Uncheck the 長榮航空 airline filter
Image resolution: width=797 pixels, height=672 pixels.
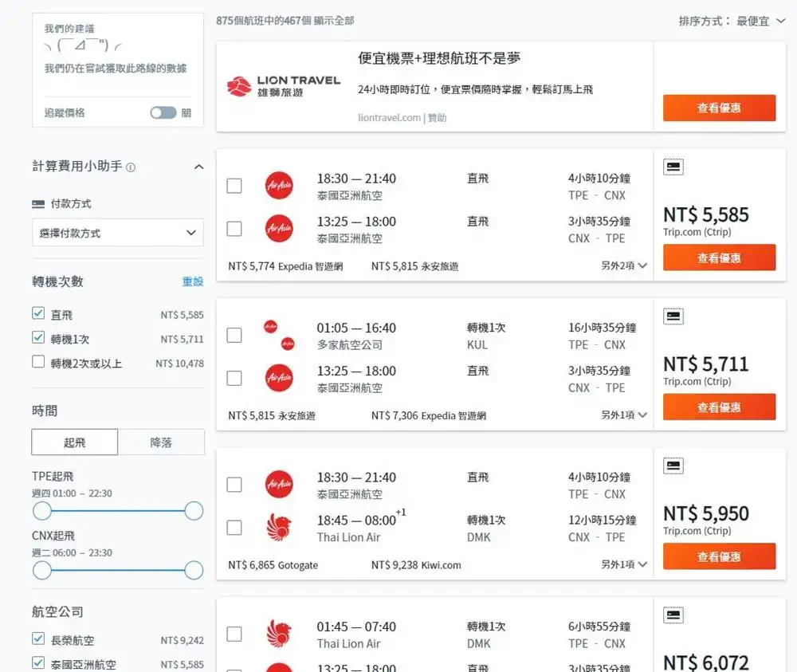coord(38,639)
